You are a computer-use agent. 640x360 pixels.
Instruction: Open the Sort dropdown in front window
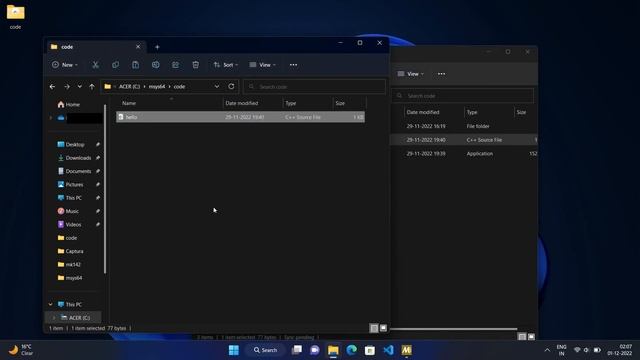(x=226, y=65)
